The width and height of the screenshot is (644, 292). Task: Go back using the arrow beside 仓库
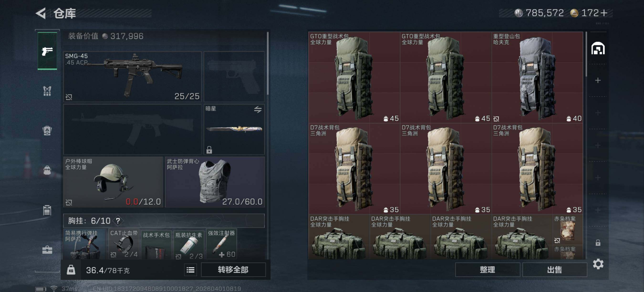pyautogui.click(x=41, y=13)
